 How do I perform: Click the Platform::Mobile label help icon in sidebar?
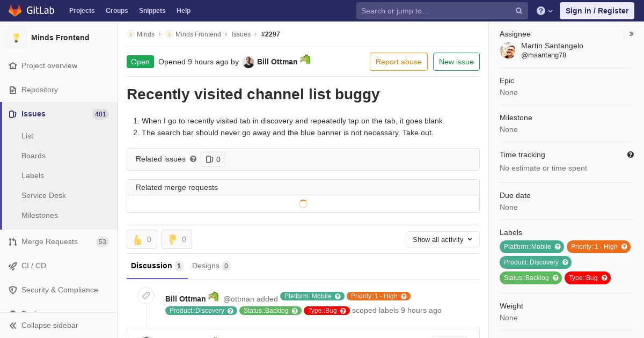[558, 247]
